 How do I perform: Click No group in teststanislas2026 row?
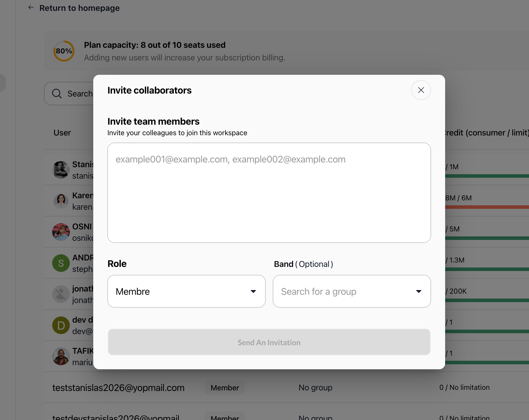(316, 387)
